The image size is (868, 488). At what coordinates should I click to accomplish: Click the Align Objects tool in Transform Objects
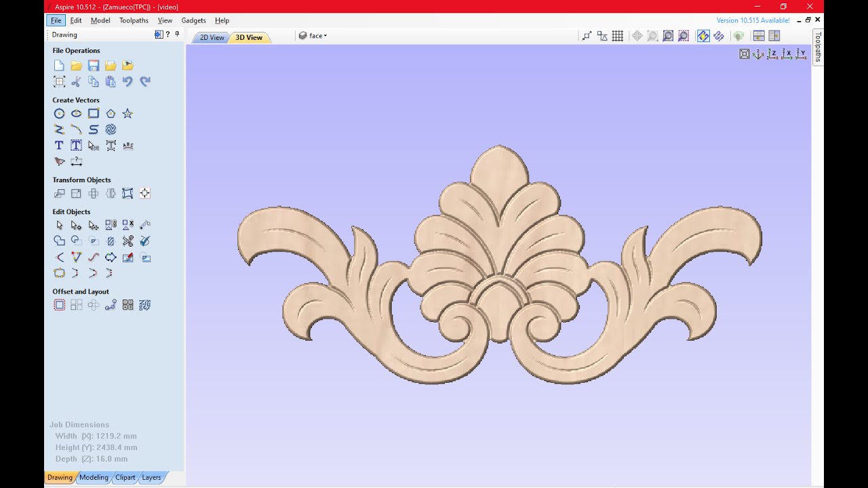click(x=144, y=194)
